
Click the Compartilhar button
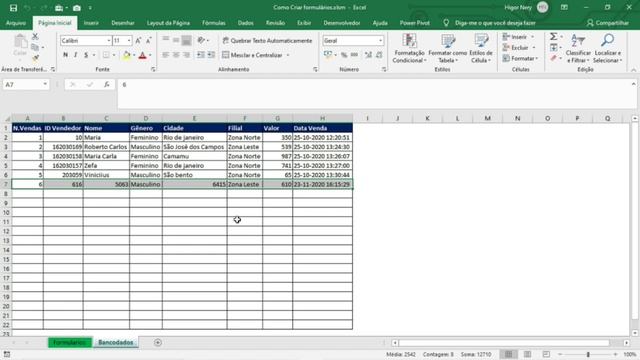(607, 23)
